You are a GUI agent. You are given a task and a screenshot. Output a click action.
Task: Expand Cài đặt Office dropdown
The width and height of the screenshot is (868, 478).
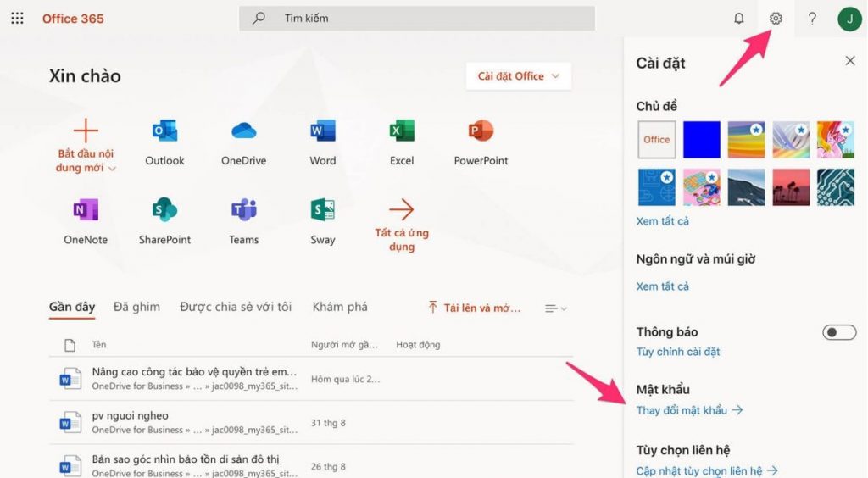pyautogui.click(x=518, y=76)
